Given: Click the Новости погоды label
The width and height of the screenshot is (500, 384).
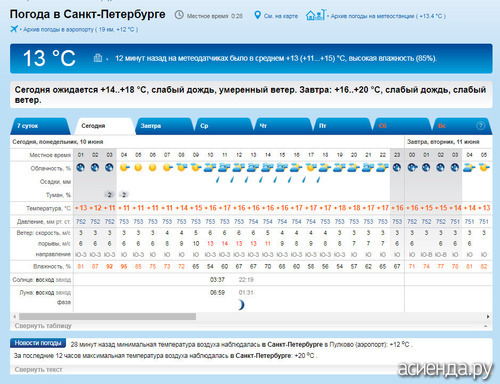Looking at the screenshot, I should coord(38,343).
